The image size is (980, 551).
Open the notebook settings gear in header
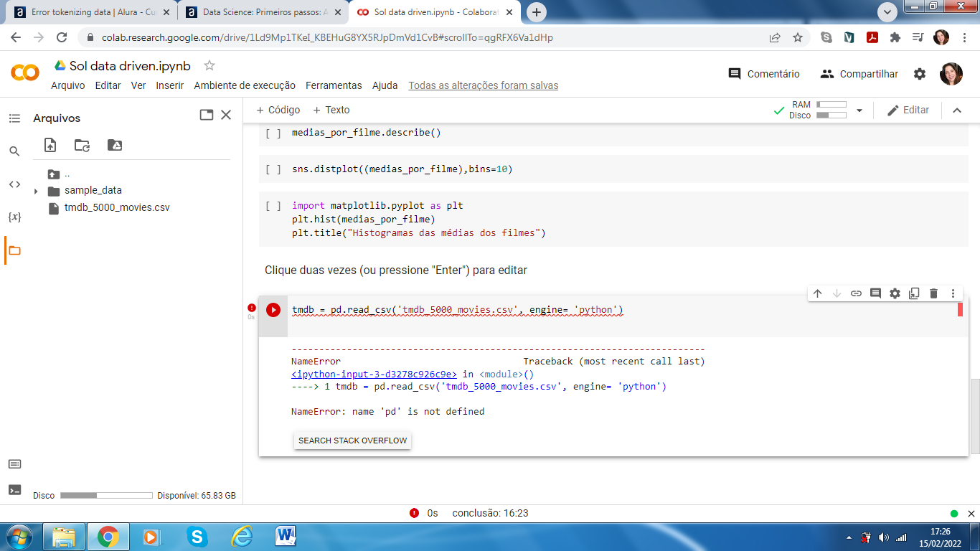(920, 74)
